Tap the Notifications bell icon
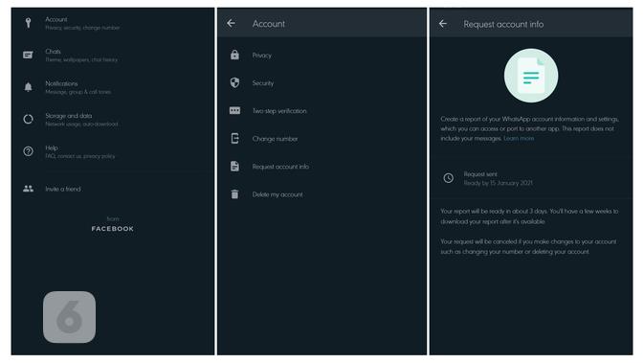 tap(28, 87)
